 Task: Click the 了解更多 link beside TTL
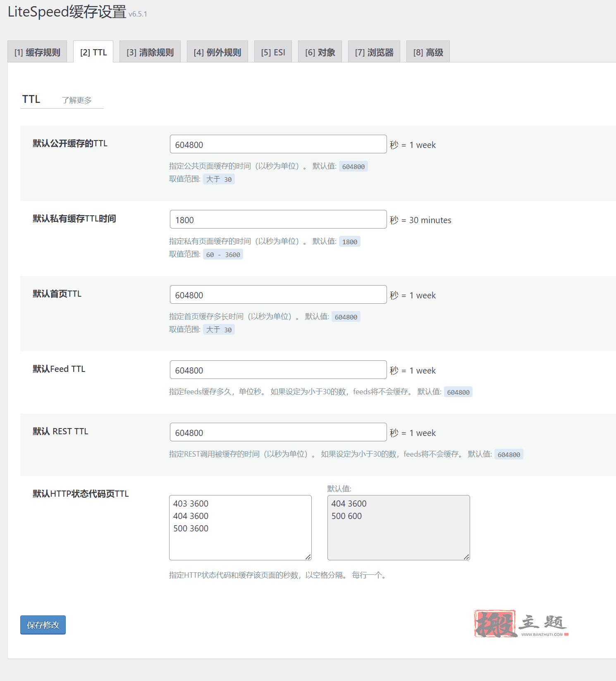coord(77,100)
